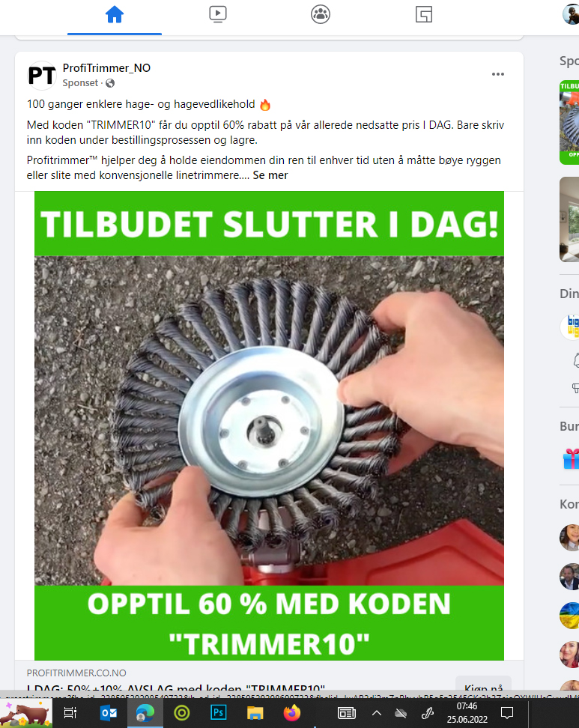Click ProfiTrimmer_NO page name

pos(106,68)
